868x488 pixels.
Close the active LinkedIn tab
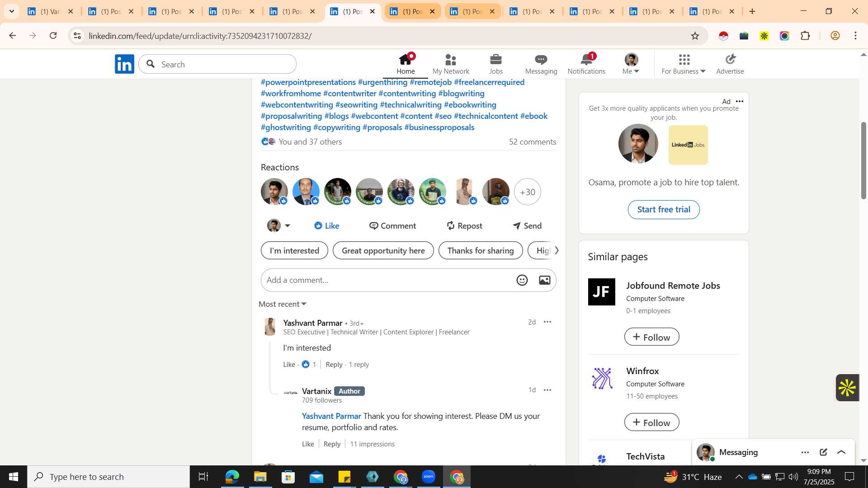[373, 11]
